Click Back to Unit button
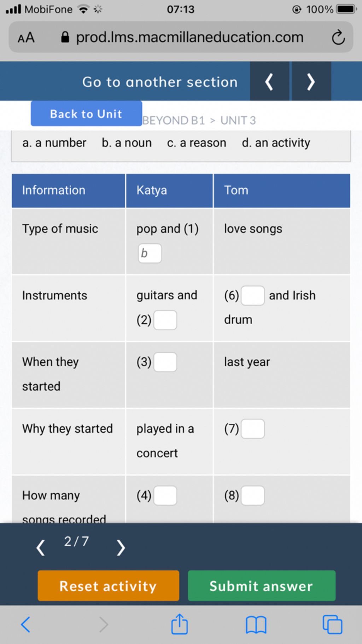This screenshot has height=644, width=362. (86, 114)
